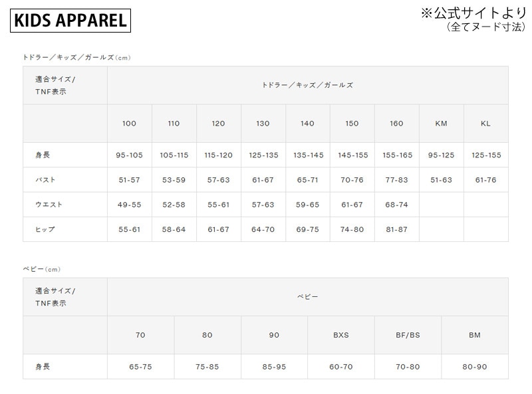Screen dimensions: 532x394
Task: Click the ベビー(cm) section label above table
Action: [x=41, y=269]
